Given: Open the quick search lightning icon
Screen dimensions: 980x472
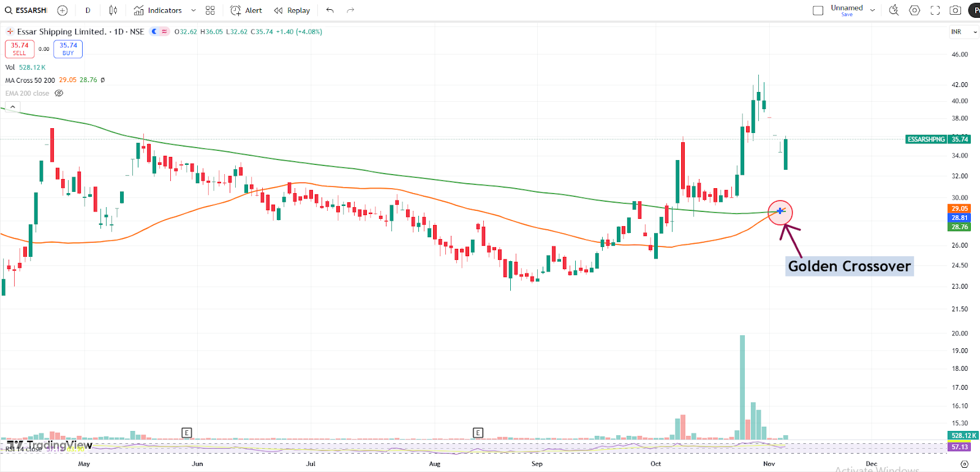Looking at the screenshot, I should point(894,10).
